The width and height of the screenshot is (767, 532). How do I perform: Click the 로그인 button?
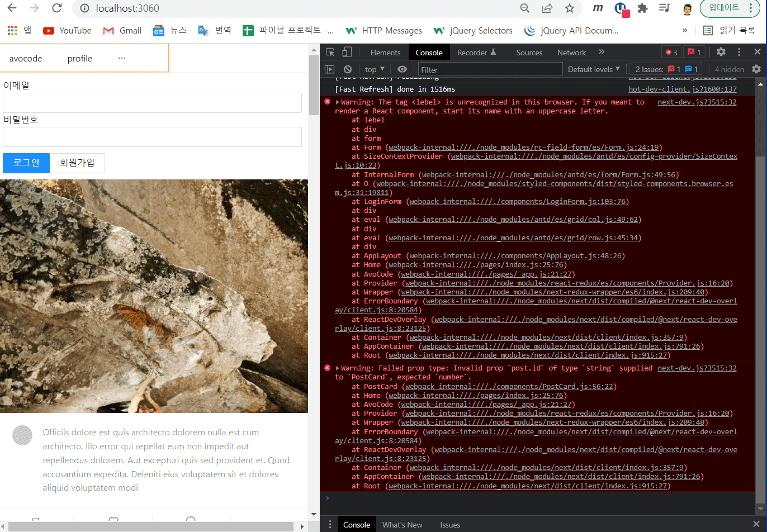click(26, 163)
